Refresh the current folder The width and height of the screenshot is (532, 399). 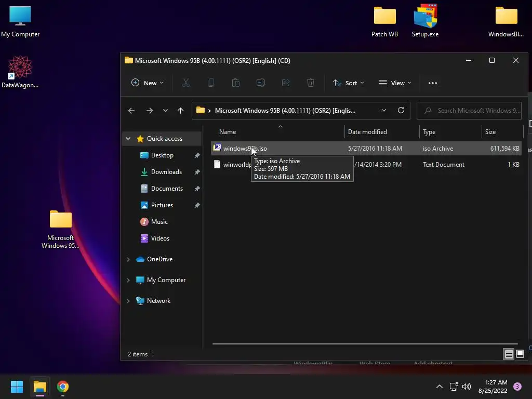[x=401, y=111]
